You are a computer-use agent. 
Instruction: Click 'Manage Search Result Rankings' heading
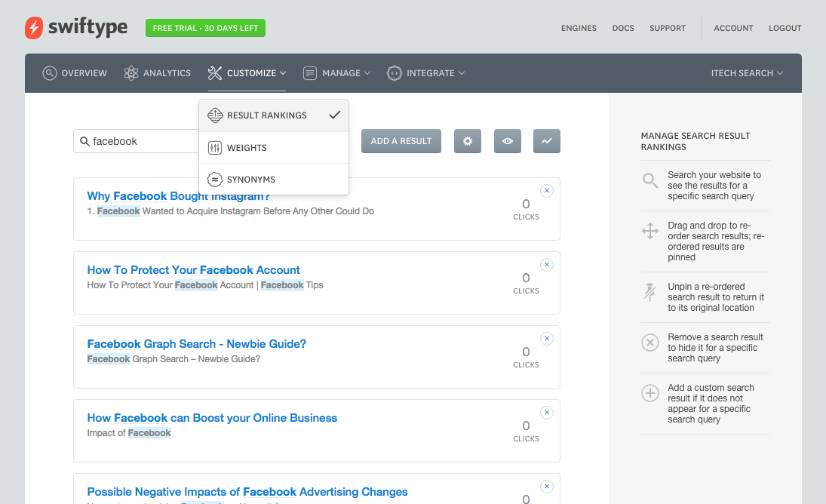pos(695,141)
